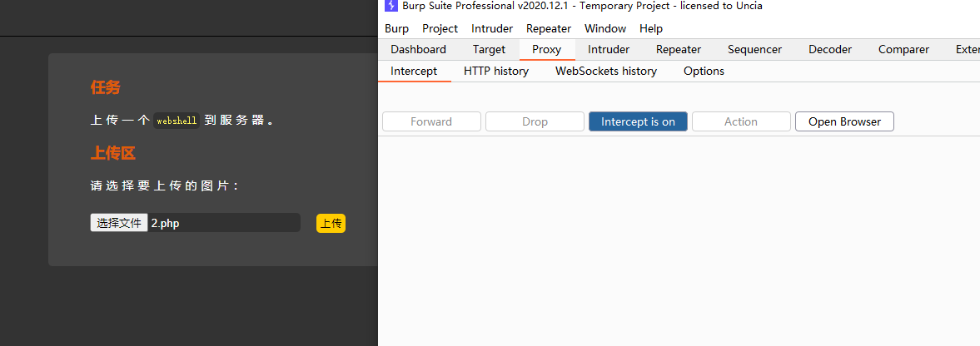Open the Burp menu
The image size is (980, 346).
396,28
